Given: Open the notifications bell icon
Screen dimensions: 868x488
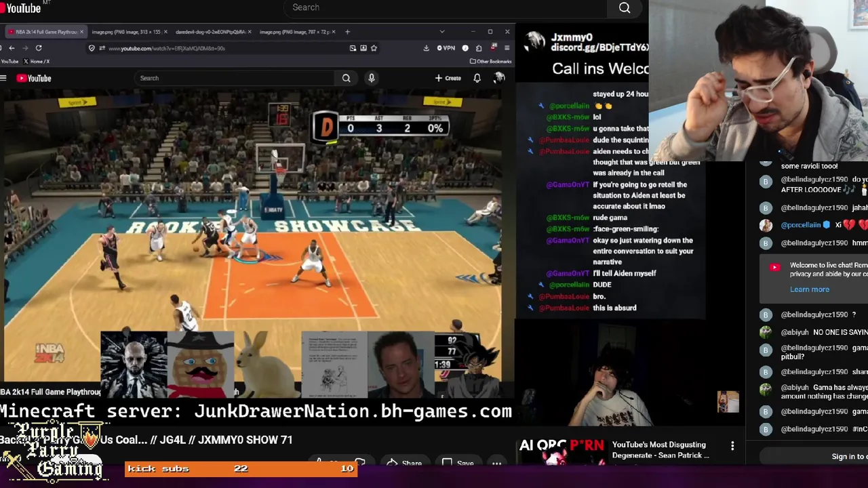Looking at the screenshot, I should 477,78.
